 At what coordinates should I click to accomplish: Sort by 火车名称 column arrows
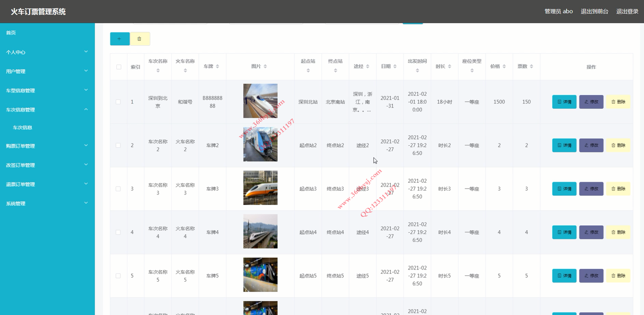coord(185,71)
